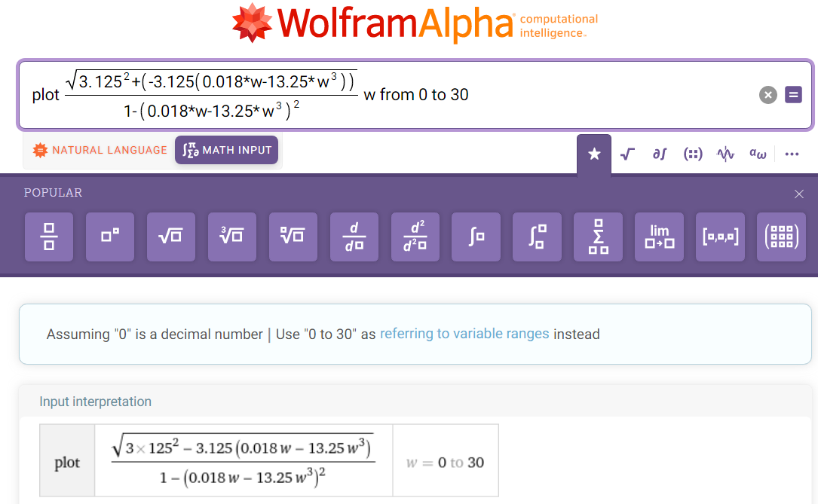Image resolution: width=818 pixels, height=504 pixels.
Task: Insert a superscript power template
Action: coord(110,237)
